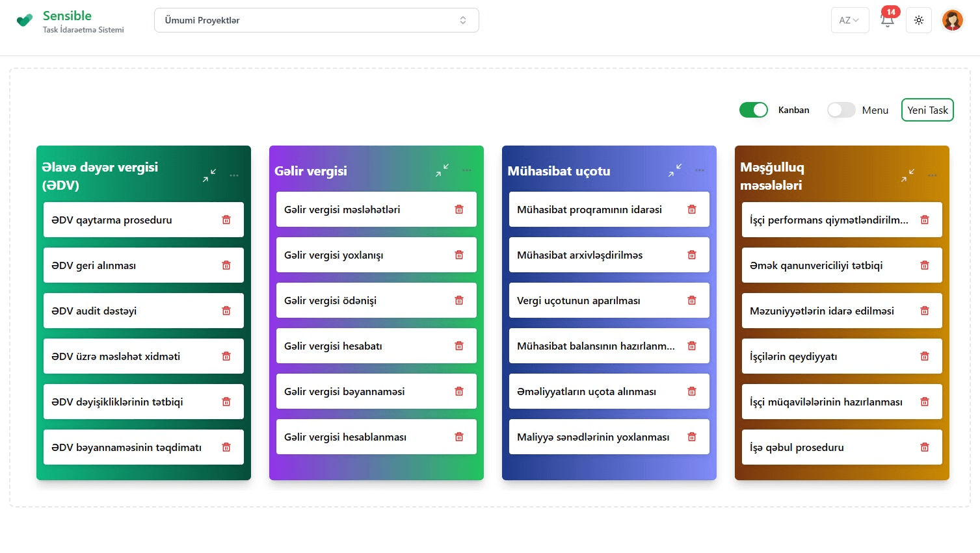980x553 pixels.
Task: Delete ƏDV dəyişikliklərinin tətbiqi task
Action: pos(226,402)
